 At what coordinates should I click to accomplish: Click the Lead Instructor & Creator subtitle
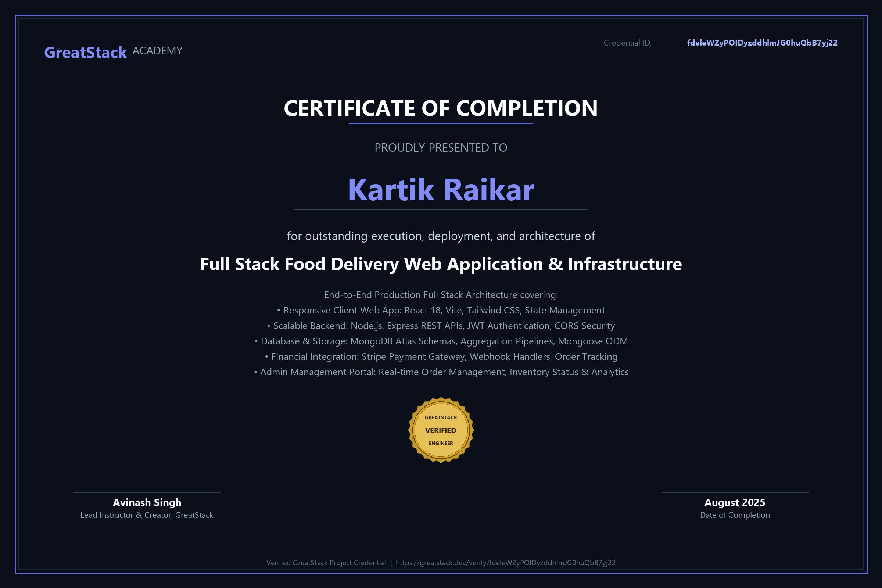click(x=147, y=515)
